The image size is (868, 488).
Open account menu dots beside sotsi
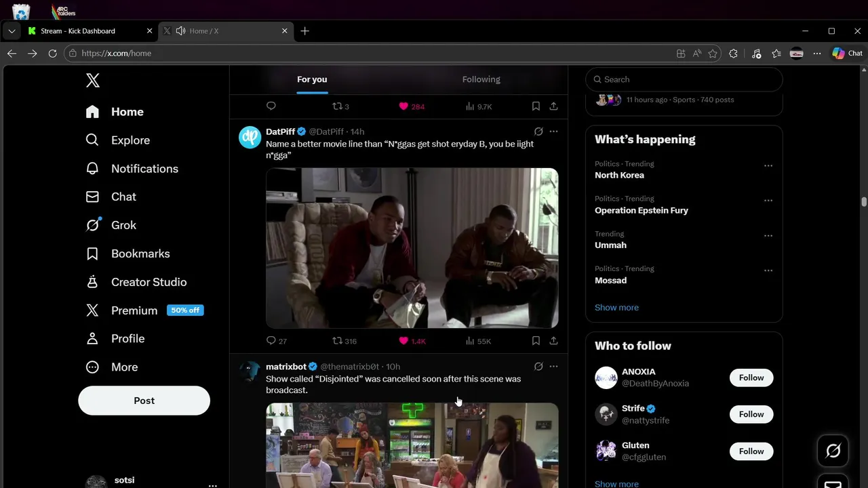213,485
